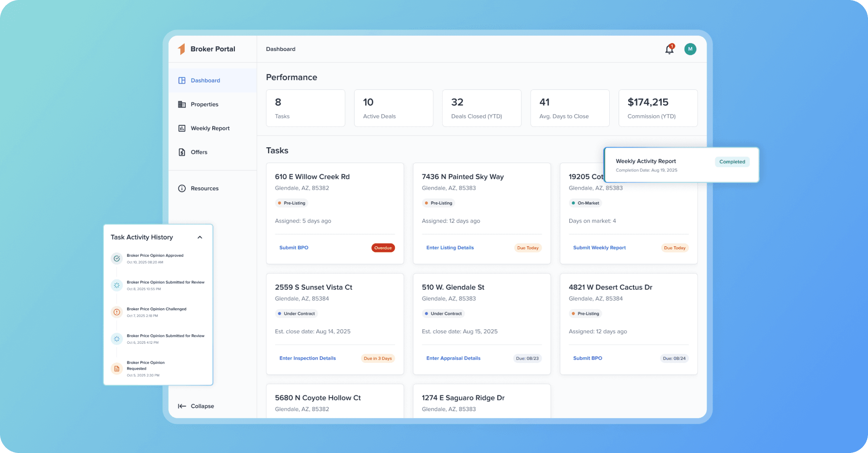Click the Broker Portal logo icon

182,49
